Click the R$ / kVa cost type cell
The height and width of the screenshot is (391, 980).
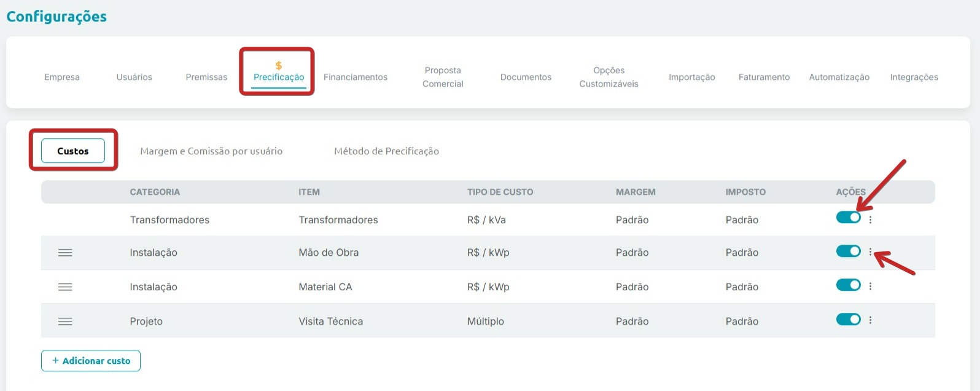coord(486,219)
